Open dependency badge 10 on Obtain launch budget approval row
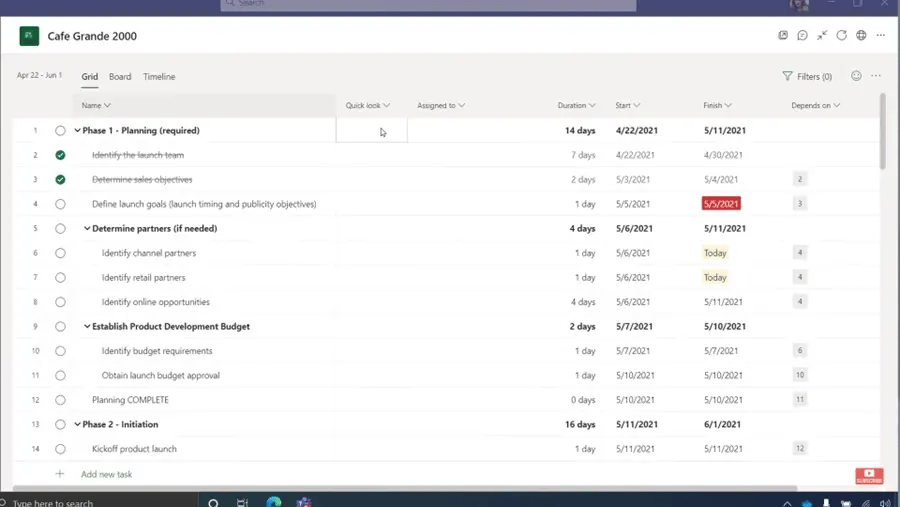 (x=800, y=375)
